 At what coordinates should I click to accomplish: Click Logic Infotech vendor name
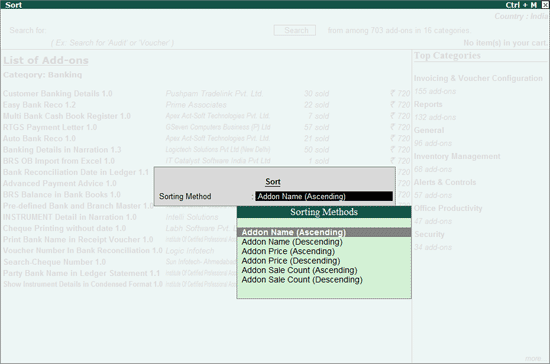point(190,251)
